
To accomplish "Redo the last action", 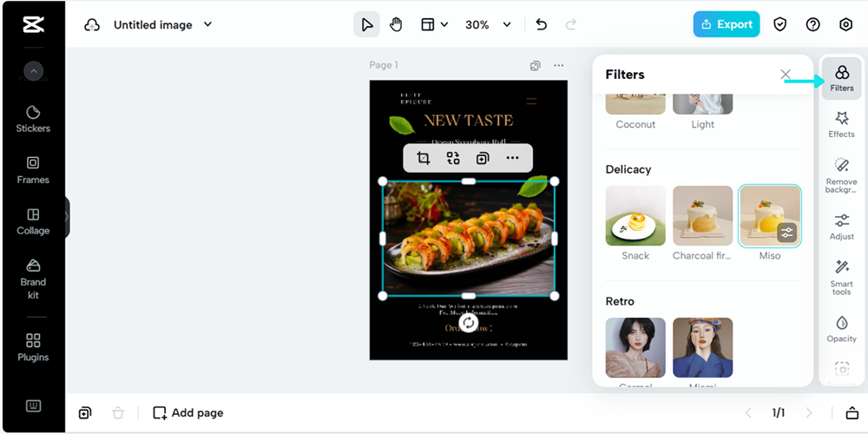I will pyautogui.click(x=571, y=24).
